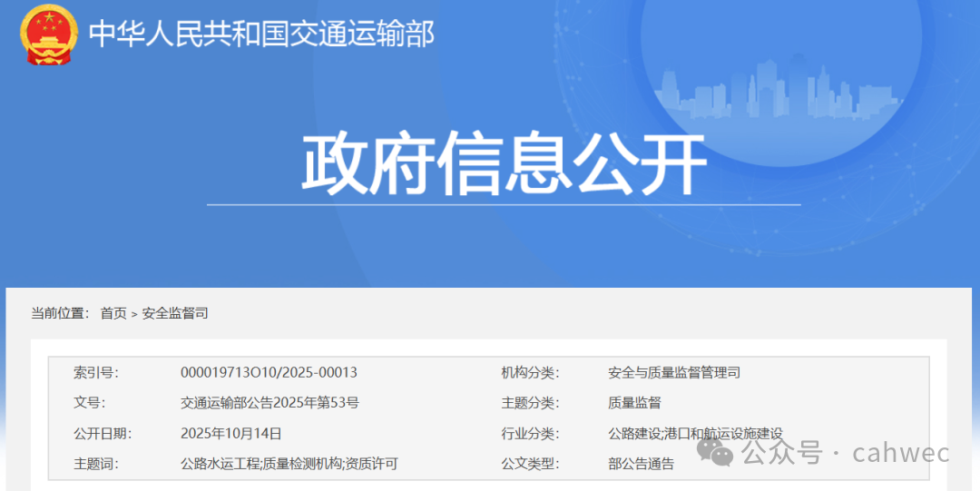This screenshot has height=491, width=980.
Task: Click the keywords 公路水运工程;质量检测机构;资质许可
Action: [x=289, y=464]
